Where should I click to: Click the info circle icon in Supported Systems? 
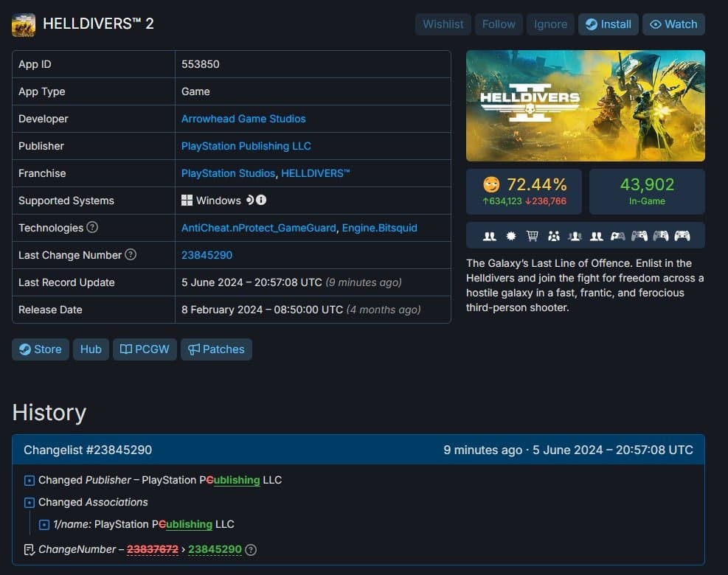(261, 200)
